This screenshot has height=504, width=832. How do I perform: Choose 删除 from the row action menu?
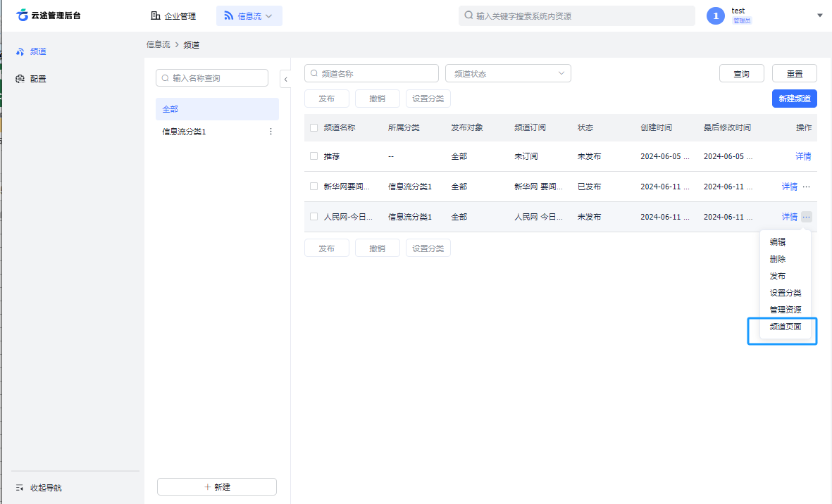pyautogui.click(x=777, y=258)
